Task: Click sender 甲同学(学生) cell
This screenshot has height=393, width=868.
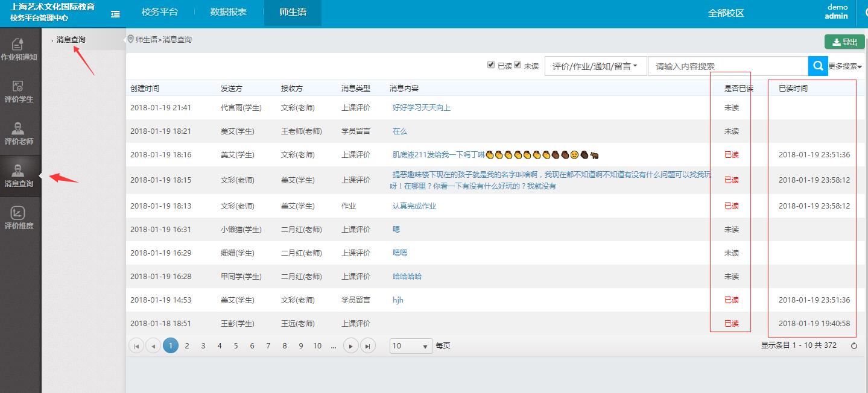Action: 241,277
